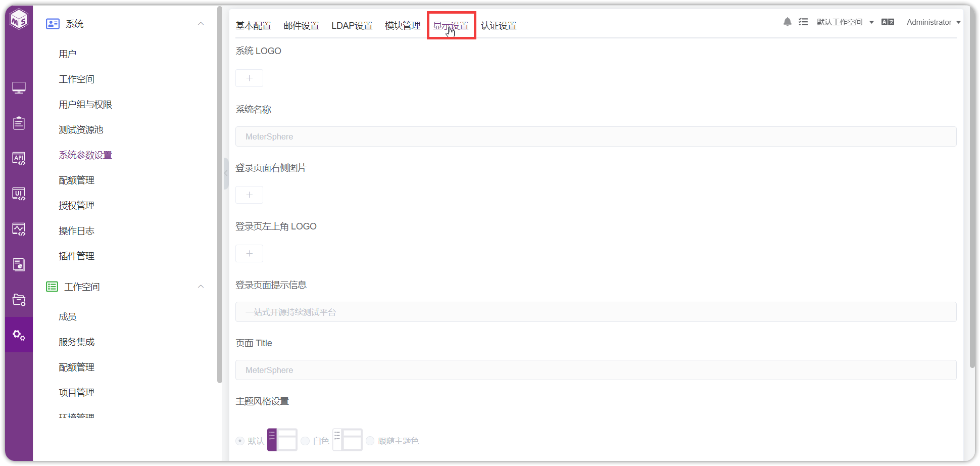Switch to the 模块管理 tab
This screenshot has width=980, height=466.
click(x=403, y=26)
